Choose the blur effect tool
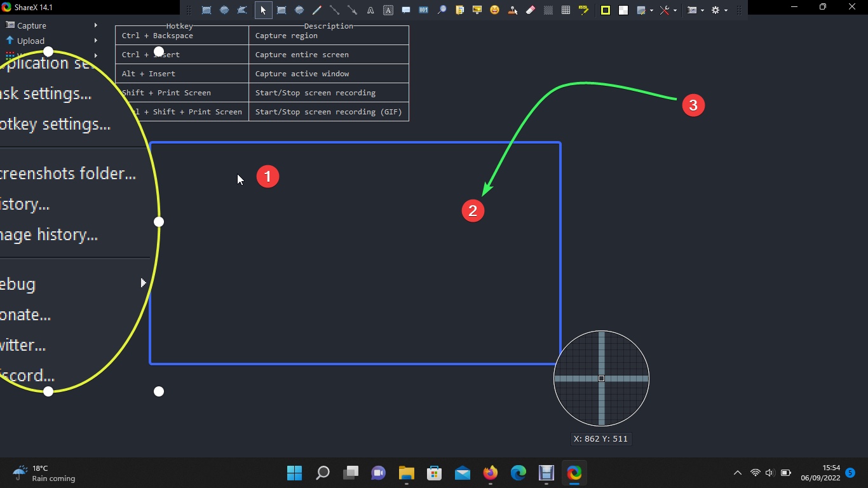The width and height of the screenshot is (868, 488). (548, 10)
